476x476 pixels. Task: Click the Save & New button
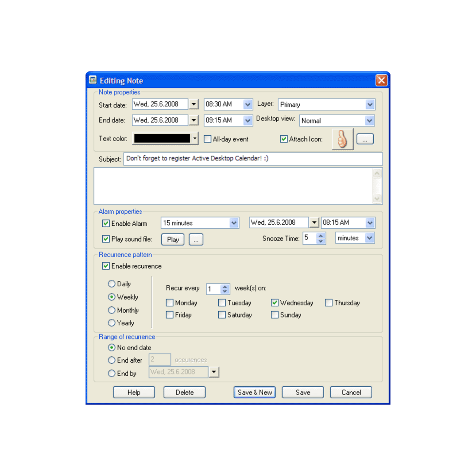[255, 392]
